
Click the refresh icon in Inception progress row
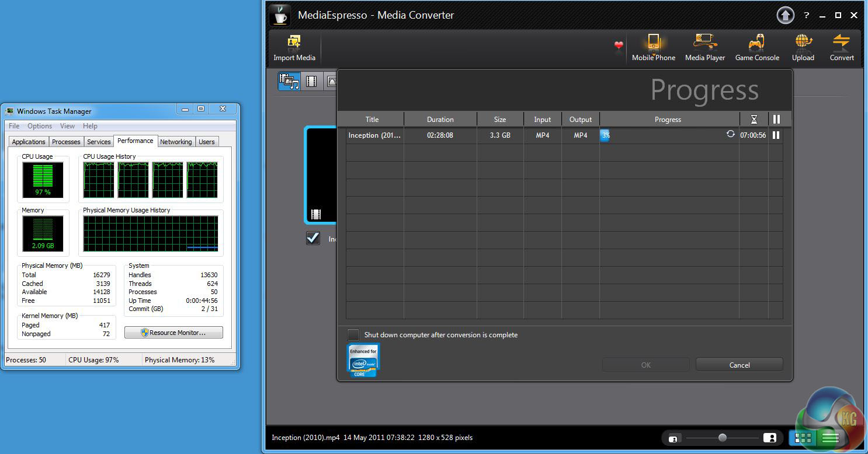(730, 134)
